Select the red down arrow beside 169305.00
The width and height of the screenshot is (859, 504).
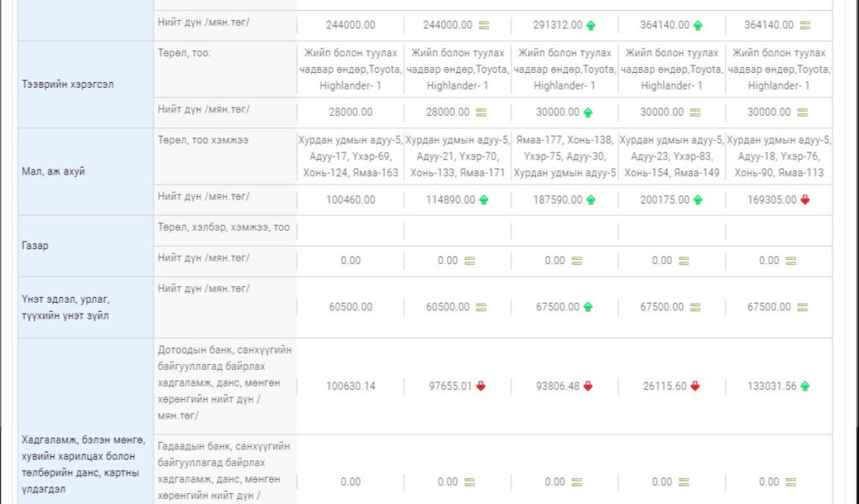tap(805, 200)
